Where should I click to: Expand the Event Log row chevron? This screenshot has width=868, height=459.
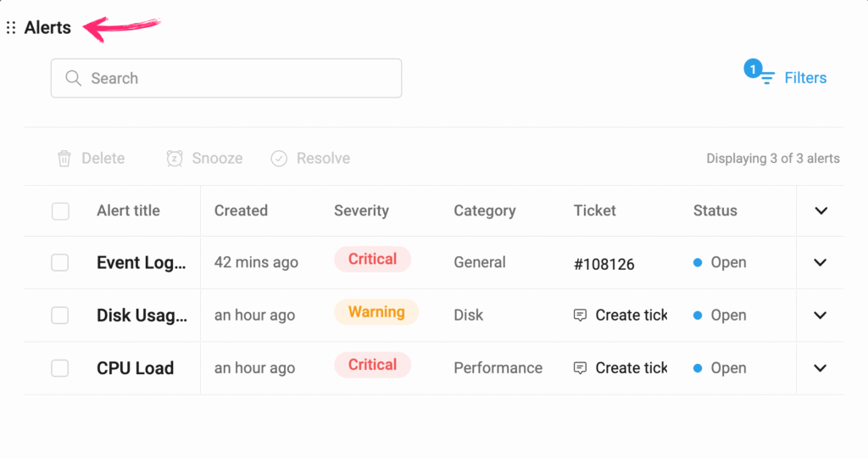point(820,263)
